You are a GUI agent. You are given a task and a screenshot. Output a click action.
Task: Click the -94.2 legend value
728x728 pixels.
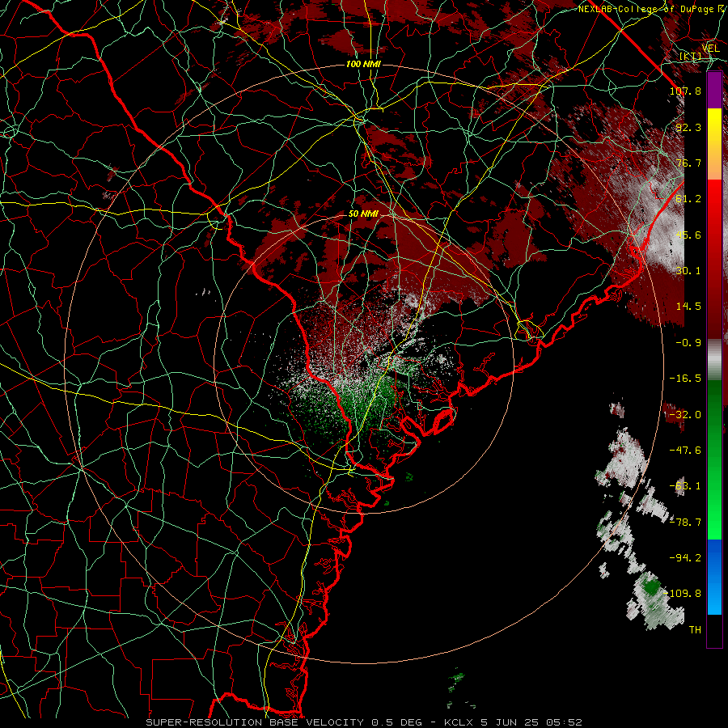click(685, 558)
